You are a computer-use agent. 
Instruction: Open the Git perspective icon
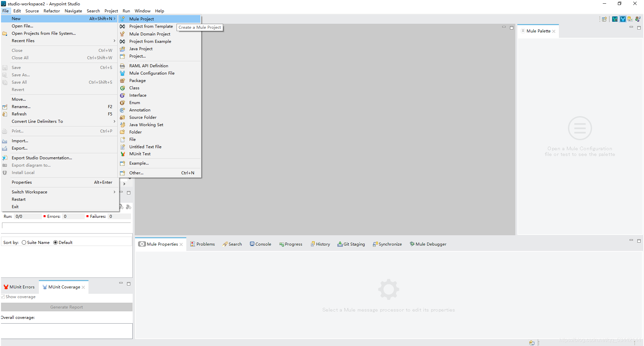click(630, 19)
